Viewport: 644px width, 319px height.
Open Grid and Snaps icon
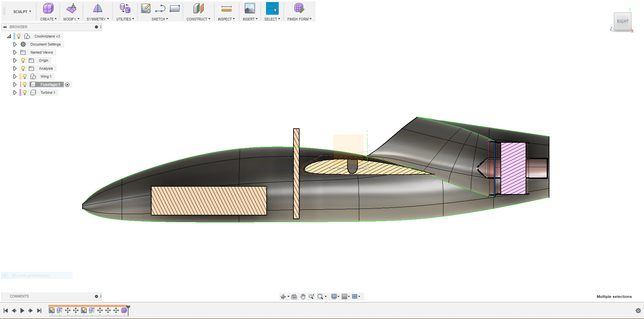coord(344,297)
